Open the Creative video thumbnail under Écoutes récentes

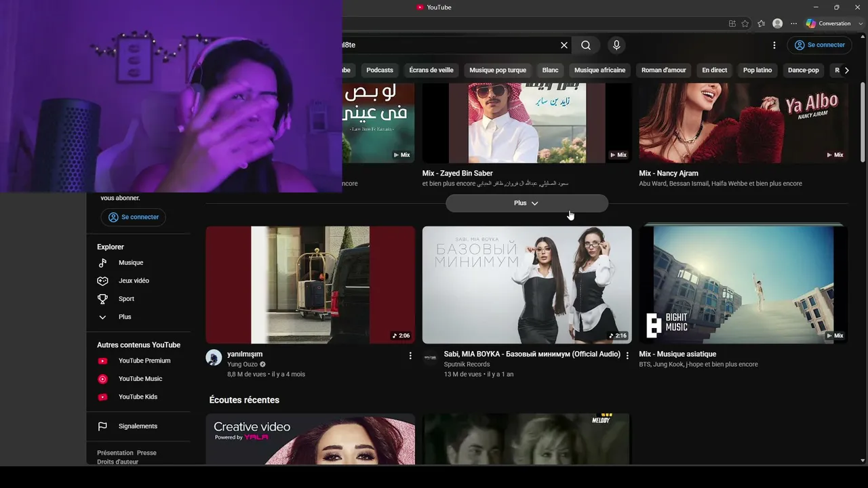tap(311, 439)
